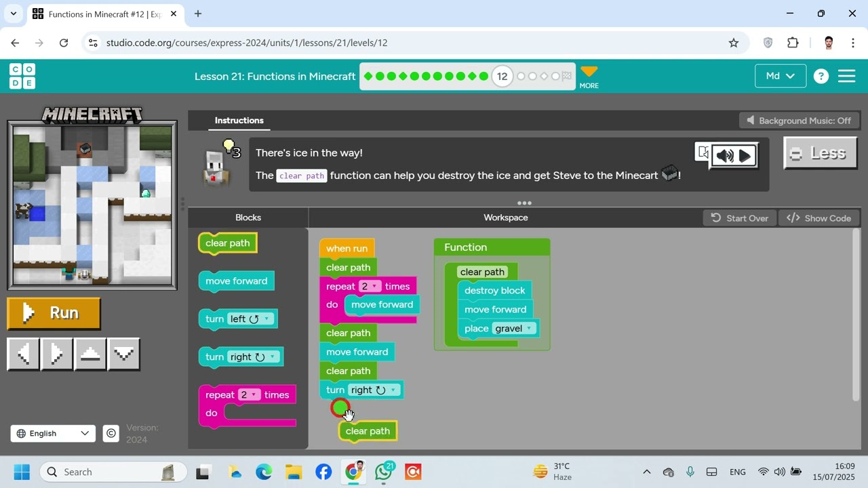Image resolution: width=868 pixels, height=488 pixels.
Task: Click the Blocks panel header
Action: (248, 218)
